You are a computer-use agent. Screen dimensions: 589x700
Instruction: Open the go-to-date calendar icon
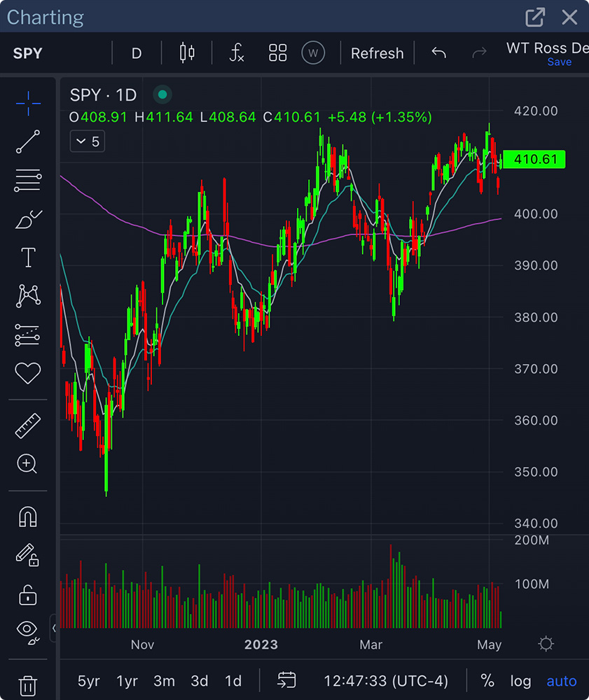286,680
